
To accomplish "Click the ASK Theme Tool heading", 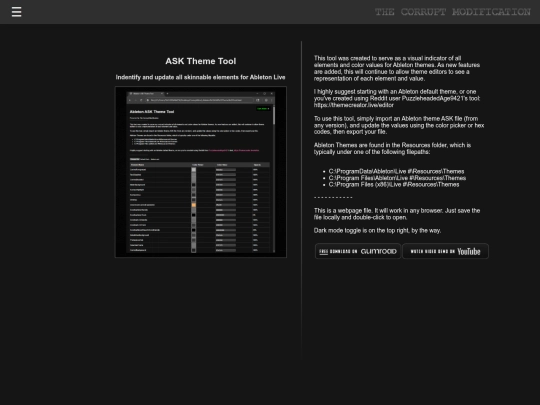I will [201, 61].
